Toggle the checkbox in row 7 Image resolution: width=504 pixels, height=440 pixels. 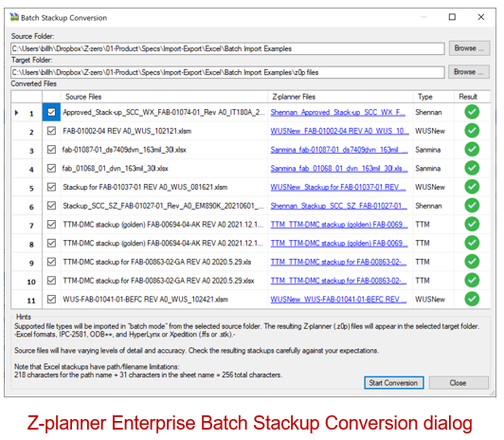point(51,224)
